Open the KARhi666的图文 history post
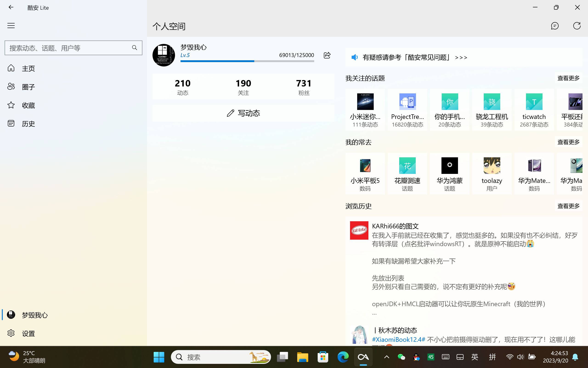The width and height of the screenshot is (588, 368). tap(464, 269)
